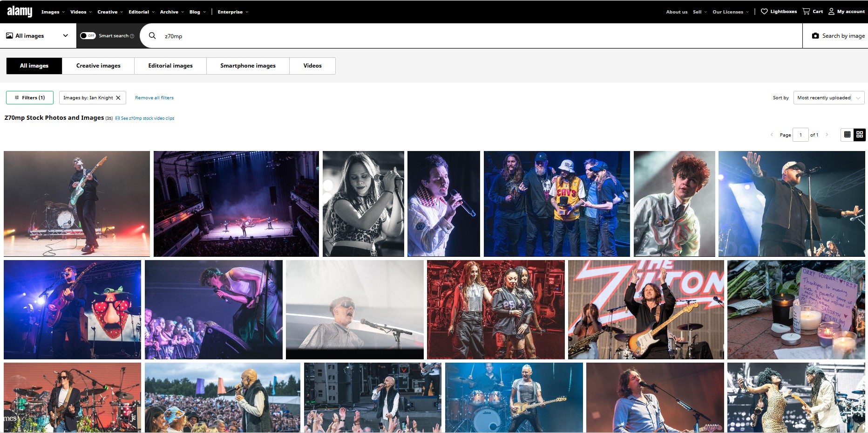The height and width of the screenshot is (433, 868).
Task: Click the page number input field
Action: coord(800,135)
